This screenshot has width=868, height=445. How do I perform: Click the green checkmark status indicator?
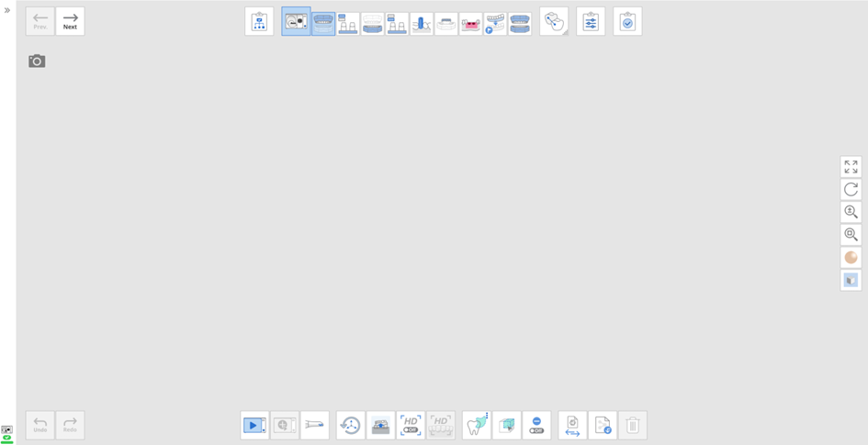[x=6, y=439]
